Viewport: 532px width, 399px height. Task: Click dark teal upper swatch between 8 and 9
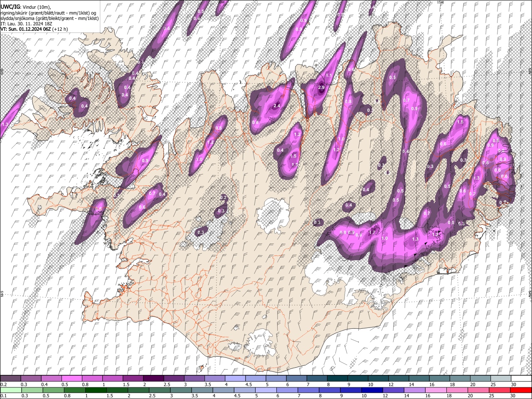coord(337,379)
